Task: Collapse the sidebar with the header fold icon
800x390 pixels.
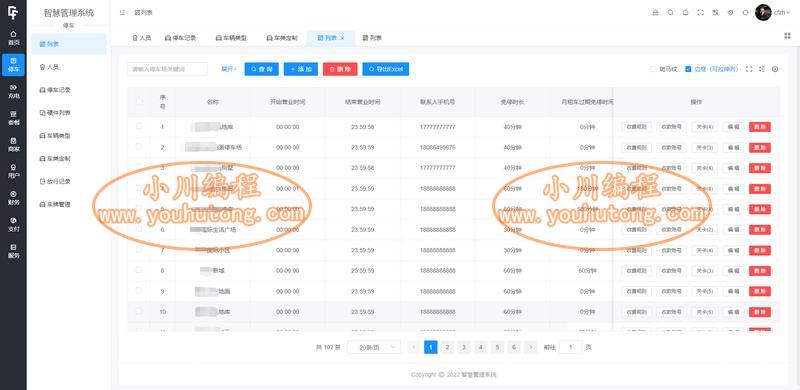Action: coord(122,13)
